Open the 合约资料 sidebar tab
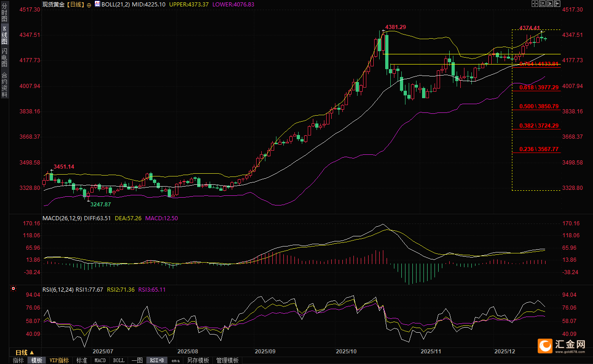The image size is (593, 364). point(5,84)
